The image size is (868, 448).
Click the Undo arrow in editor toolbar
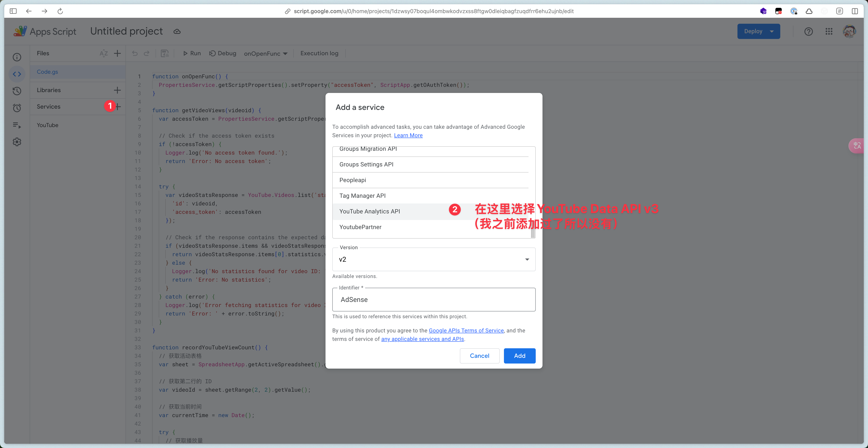tap(135, 53)
